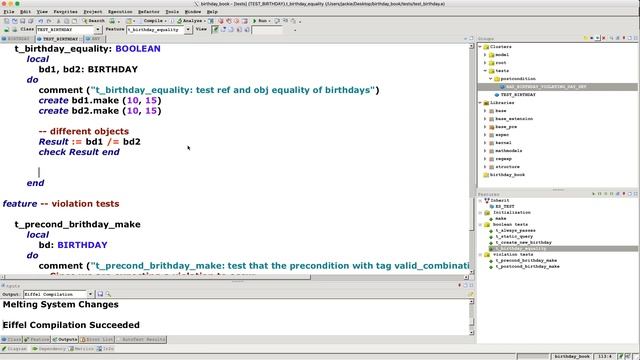Screen dimensions: 640x360
Task: Select t_static_query feature
Action: (514, 236)
